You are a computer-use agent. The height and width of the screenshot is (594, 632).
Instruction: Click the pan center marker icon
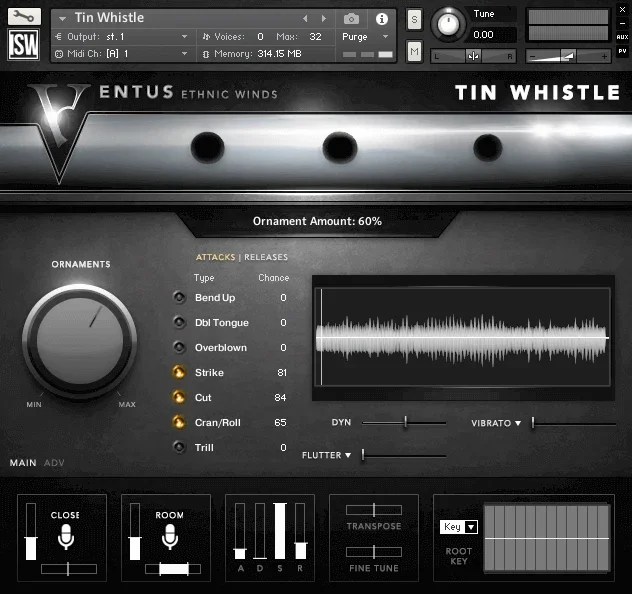click(x=473, y=56)
